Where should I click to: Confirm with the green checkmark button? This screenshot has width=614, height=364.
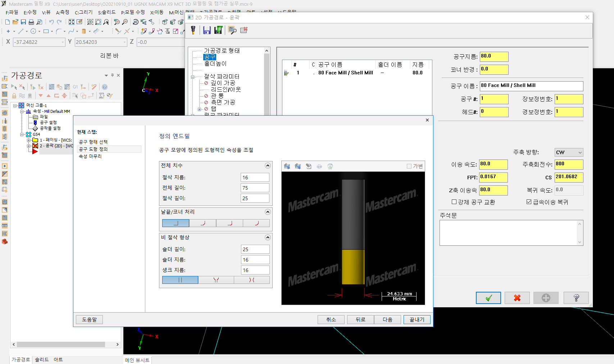coord(488,298)
